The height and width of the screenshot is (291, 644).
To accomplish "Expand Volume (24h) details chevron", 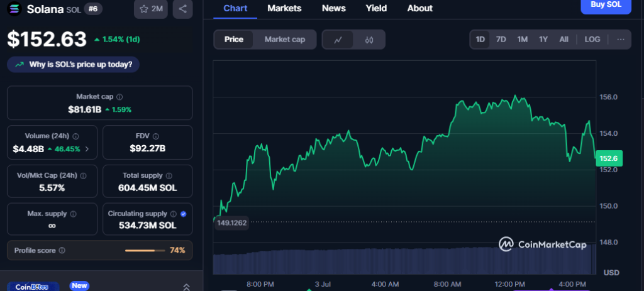I will [87, 149].
